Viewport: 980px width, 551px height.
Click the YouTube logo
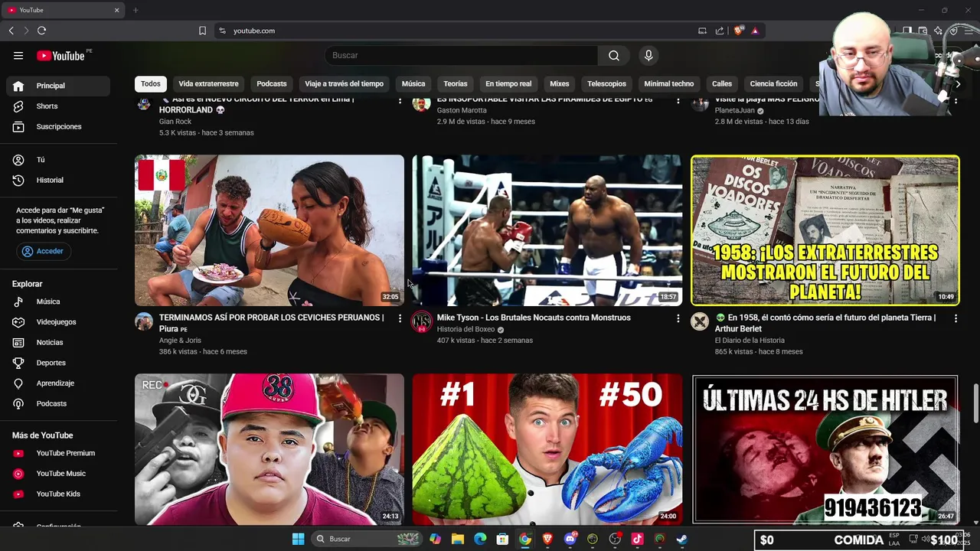pyautogui.click(x=60, y=56)
